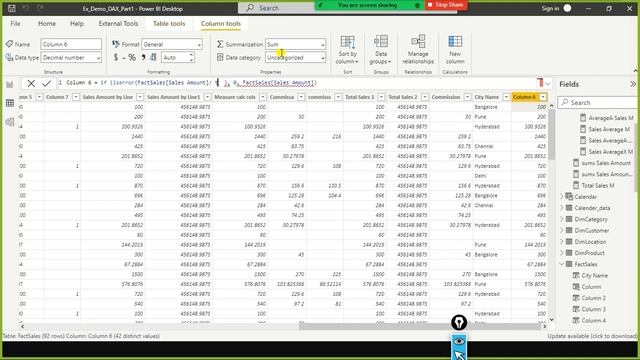This screenshot has height=360, width=640.
Task: Select the Total Sales 2 column header
Action: pos(403,97)
